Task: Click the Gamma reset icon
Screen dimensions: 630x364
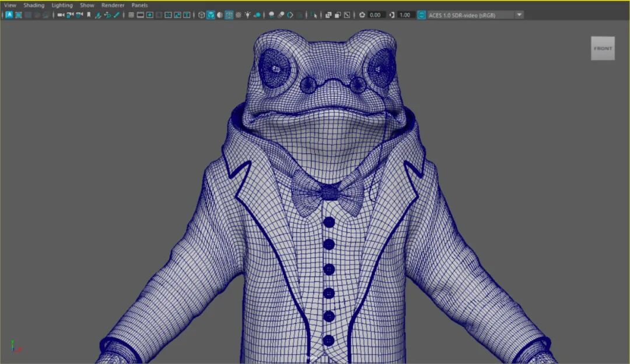Action: coord(392,15)
